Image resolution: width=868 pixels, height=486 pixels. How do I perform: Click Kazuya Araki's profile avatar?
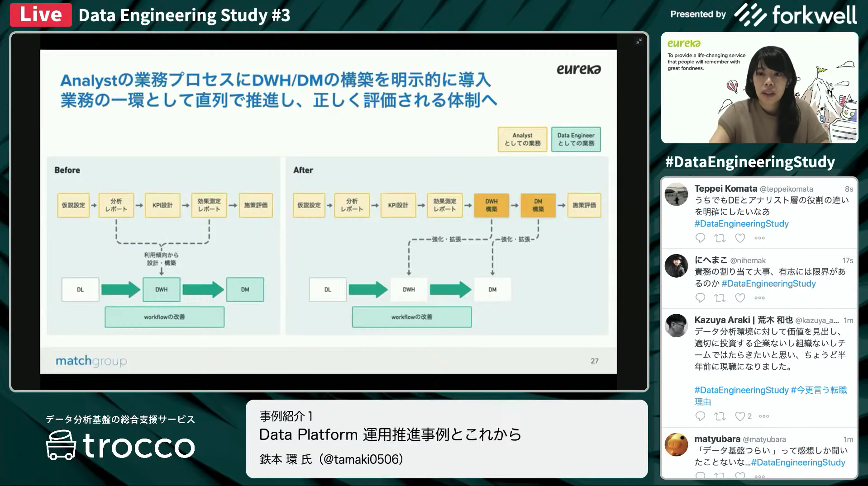pyautogui.click(x=676, y=326)
